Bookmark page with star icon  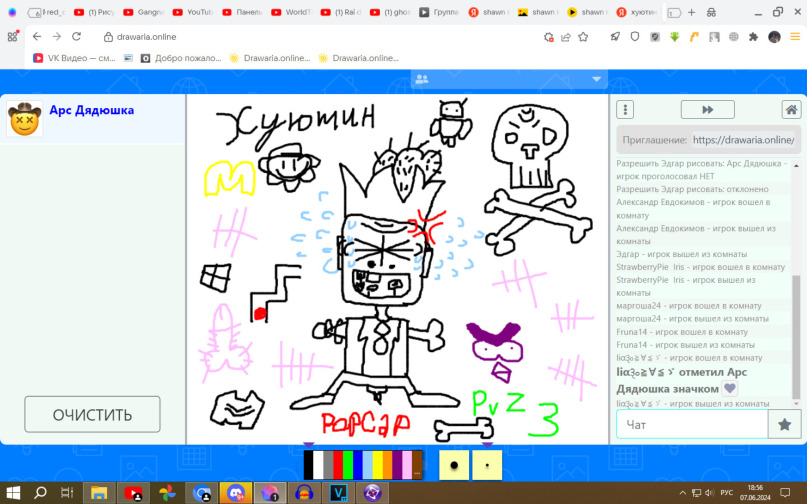(x=583, y=37)
